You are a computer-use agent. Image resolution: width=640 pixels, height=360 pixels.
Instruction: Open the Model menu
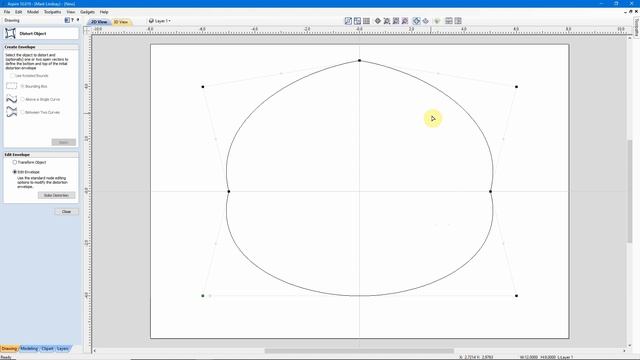33,12
